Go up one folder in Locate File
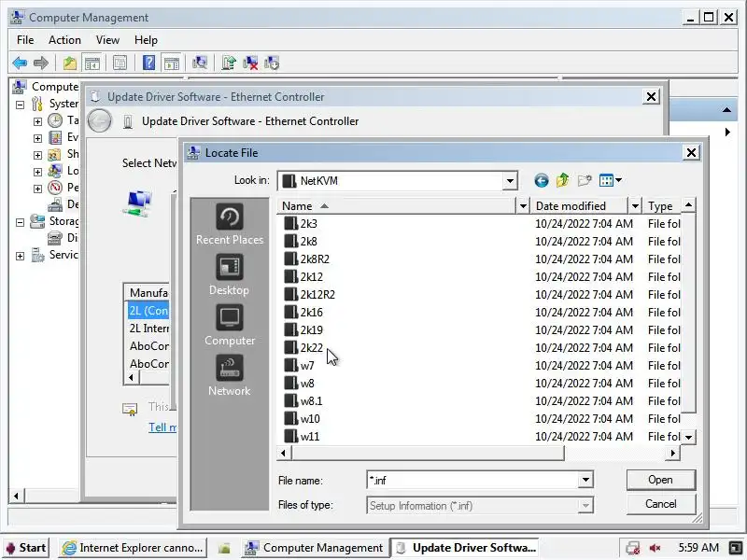The width and height of the screenshot is (747, 560). point(563,180)
